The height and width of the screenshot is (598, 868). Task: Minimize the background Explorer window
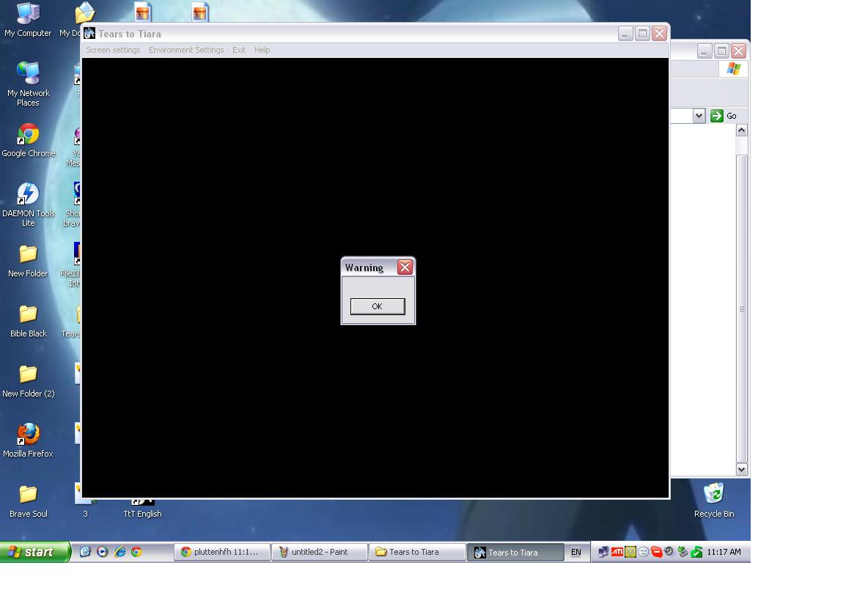tap(704, 51)
